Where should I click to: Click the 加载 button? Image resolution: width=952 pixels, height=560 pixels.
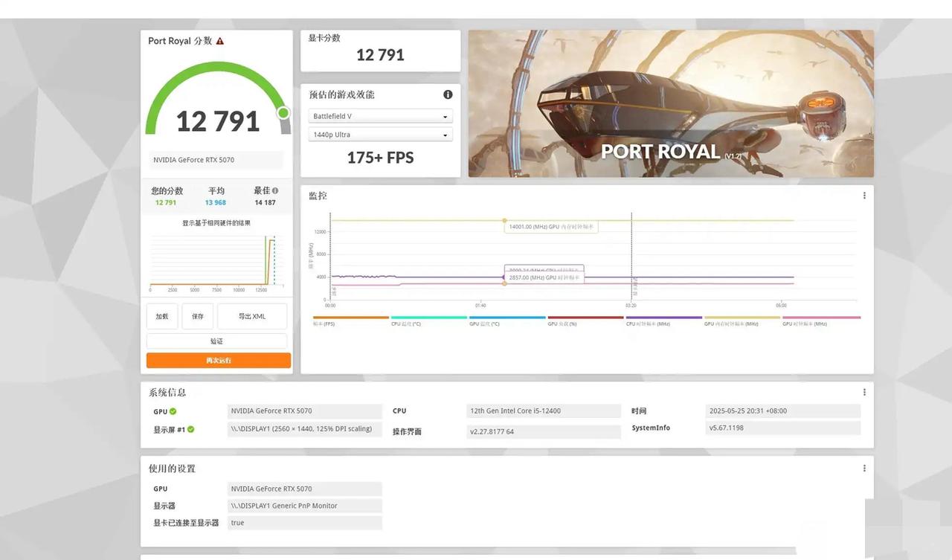click(162, 316)
